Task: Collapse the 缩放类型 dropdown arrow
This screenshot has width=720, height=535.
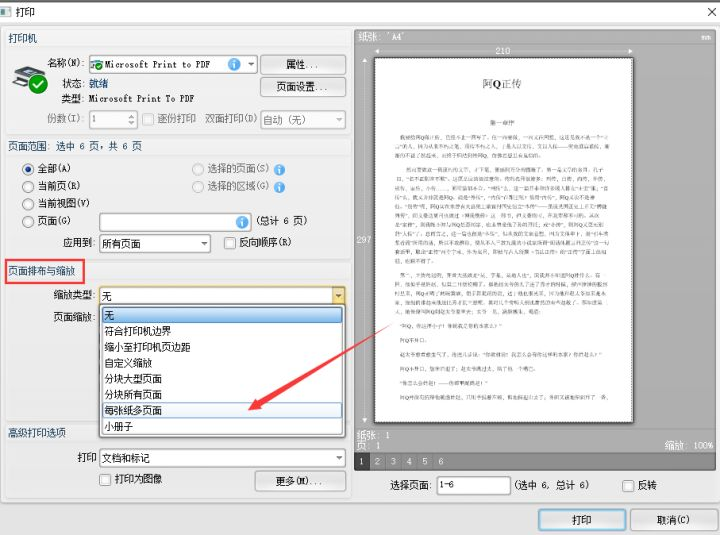Action: 338,296
